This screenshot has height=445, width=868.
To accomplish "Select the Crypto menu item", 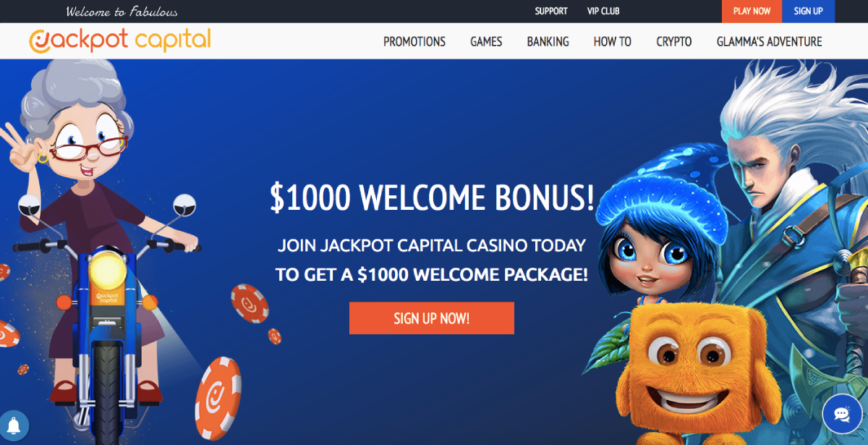I will tap(674, 41).
